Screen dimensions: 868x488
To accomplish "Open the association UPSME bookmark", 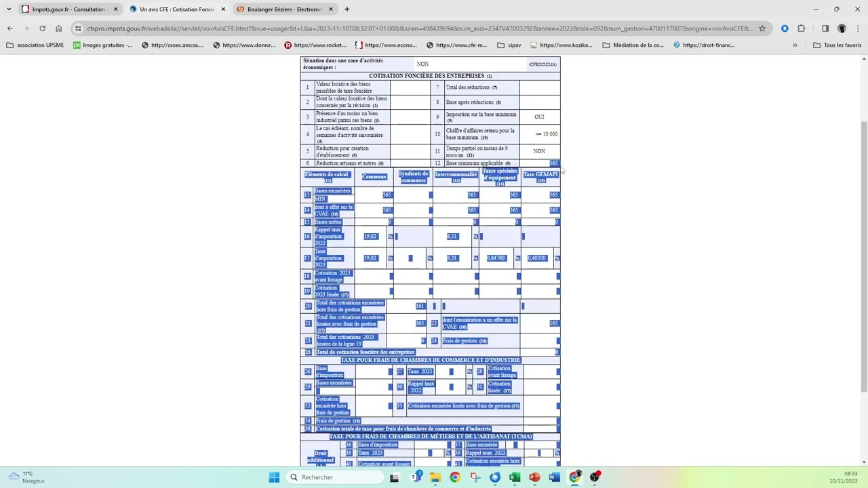I will tap(35, 45).
